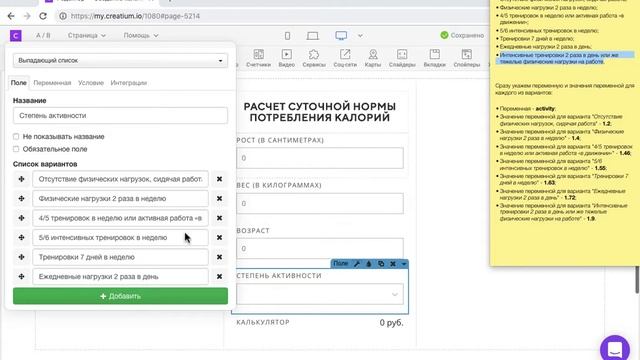Click the Название input Степень активности
The image size is (640, 360).
[x=120, y=116]
